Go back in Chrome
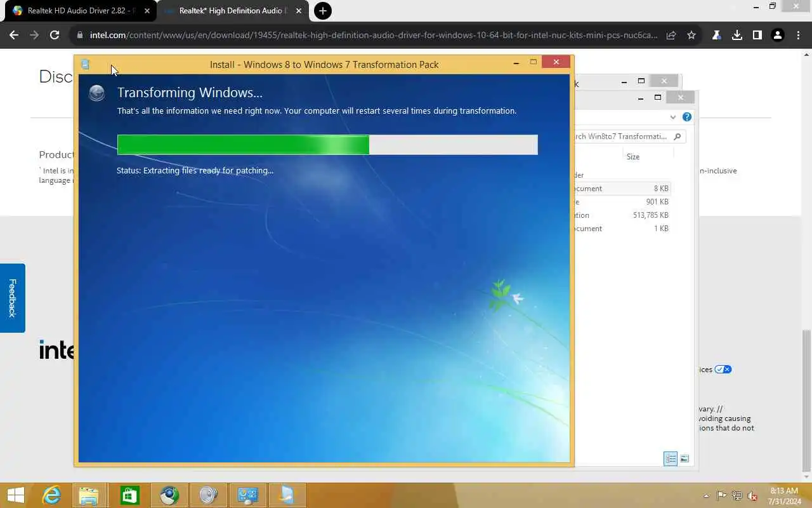 click(14, 36)
